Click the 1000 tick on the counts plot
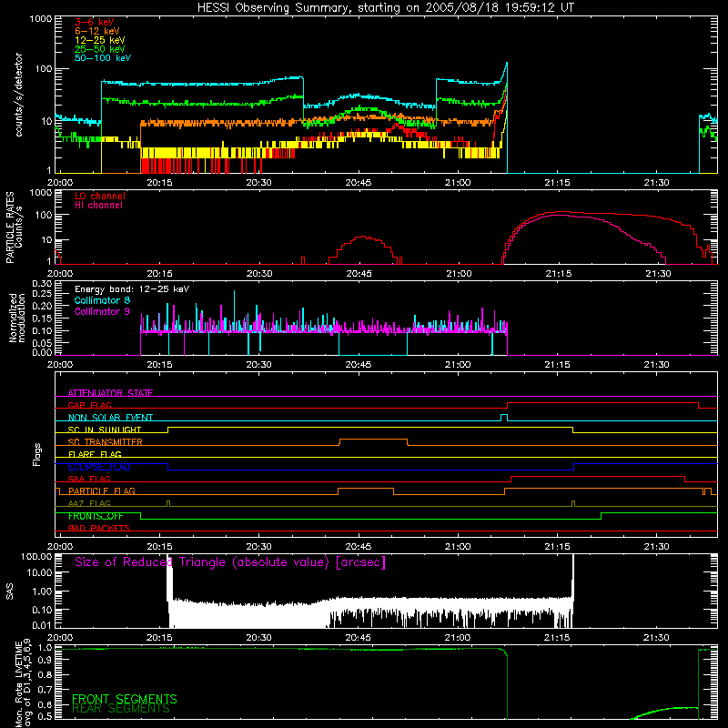The image size is (728, 728). [41, 19]
